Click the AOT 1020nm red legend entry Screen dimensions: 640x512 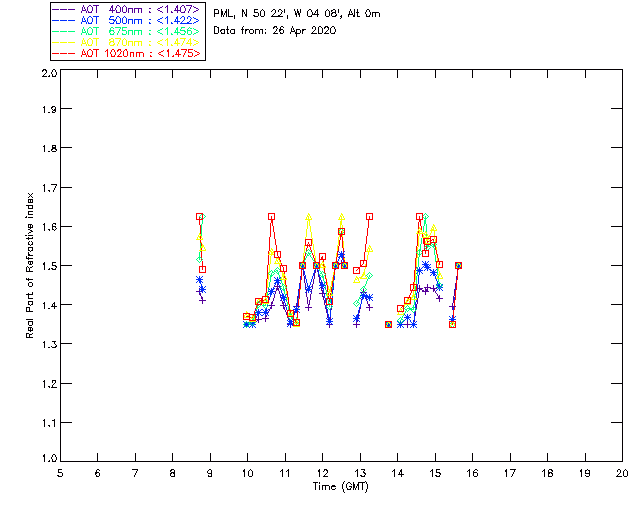127,53
